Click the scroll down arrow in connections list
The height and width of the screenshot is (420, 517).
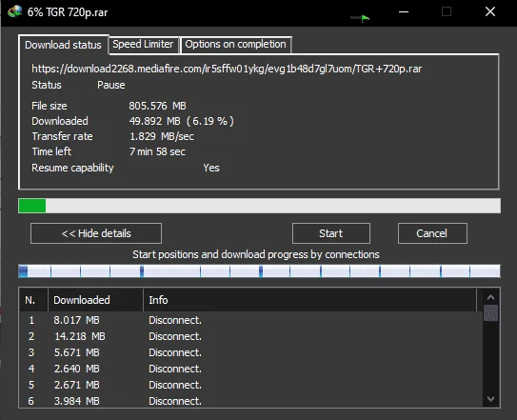coord(490,399)
